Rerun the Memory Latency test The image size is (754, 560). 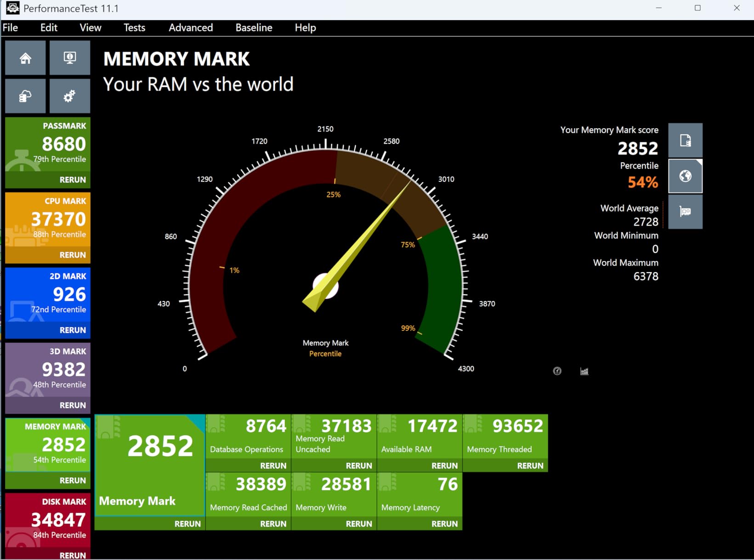[x=444, y=524]
